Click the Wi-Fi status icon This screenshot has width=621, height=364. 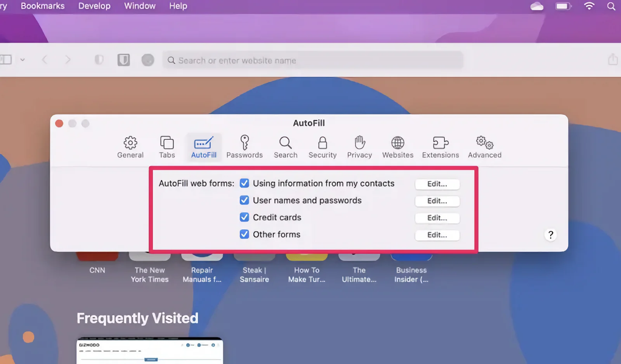click(589, 6)
